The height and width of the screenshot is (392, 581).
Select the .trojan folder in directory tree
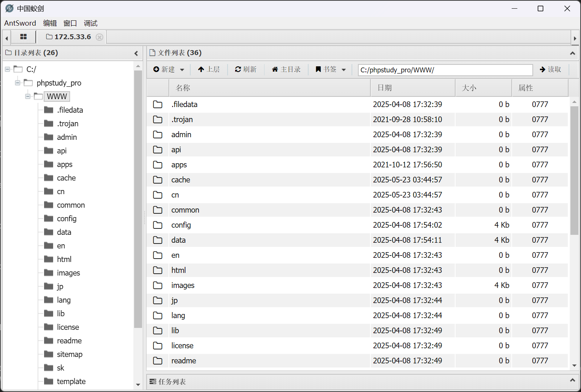click(67, 124)
